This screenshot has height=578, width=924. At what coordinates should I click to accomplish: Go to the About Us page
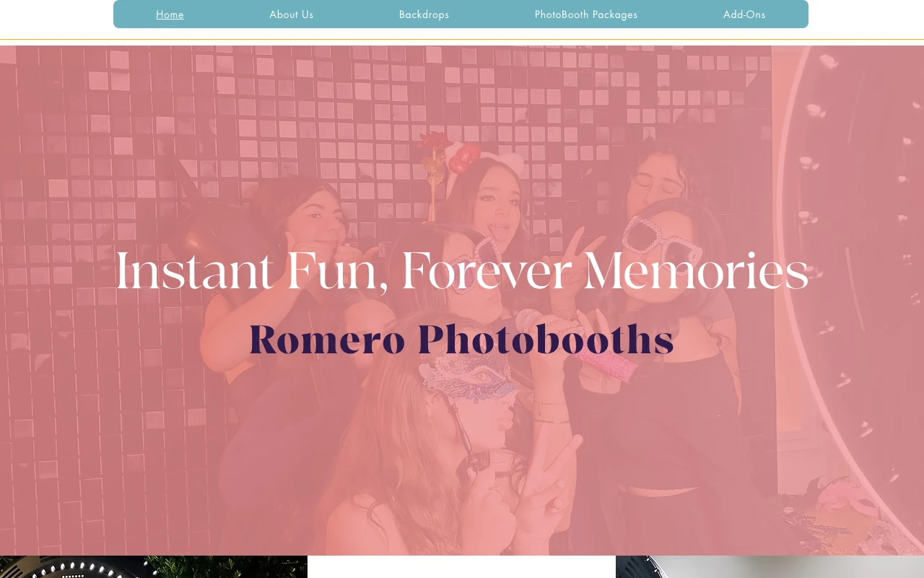click(292, 14)
